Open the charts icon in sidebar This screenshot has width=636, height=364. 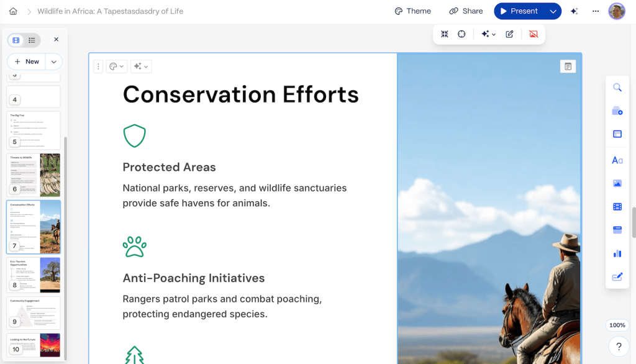click(x=617, y=253)
